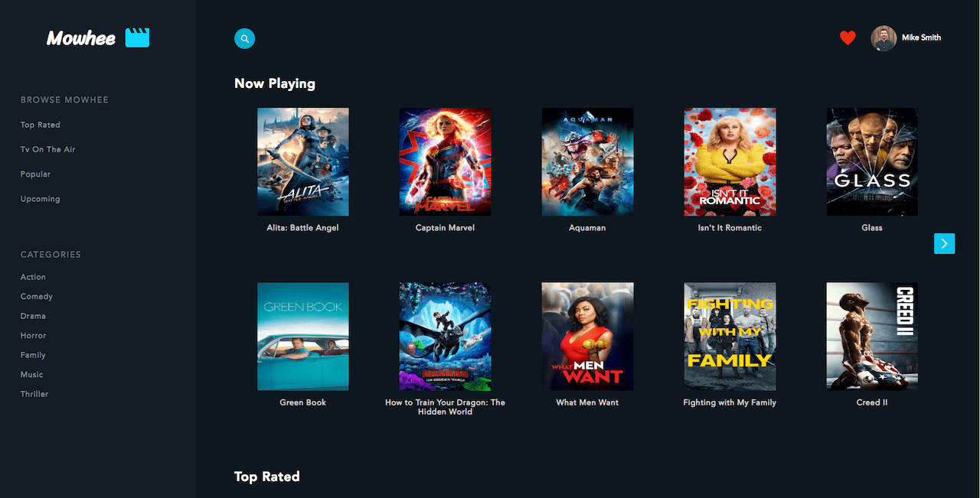The image size is (980, 498).
Task: Click the 'Glass' title text
Action: coord(872,228)
